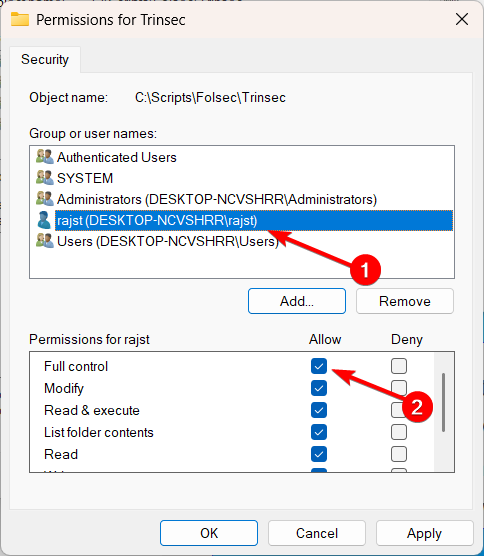Screen dimensions: 484x556
Task: Open the Security tab
Action: tap(45, 59)
